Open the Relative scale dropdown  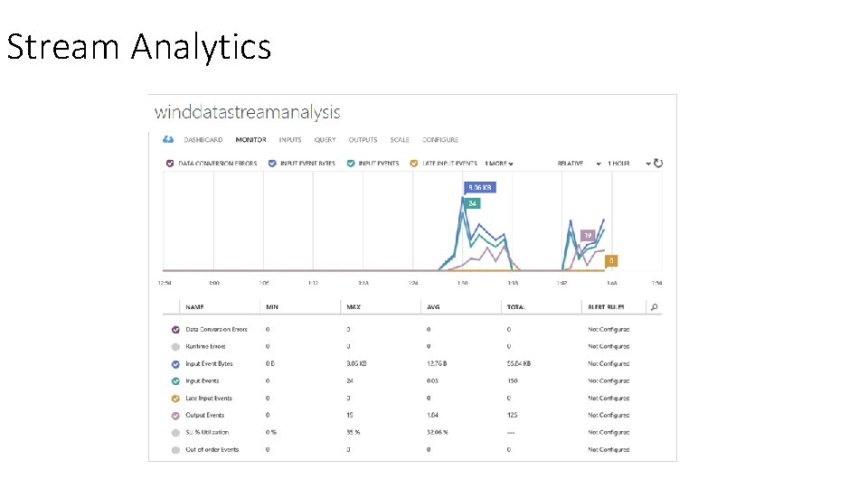tap(579, 164)
